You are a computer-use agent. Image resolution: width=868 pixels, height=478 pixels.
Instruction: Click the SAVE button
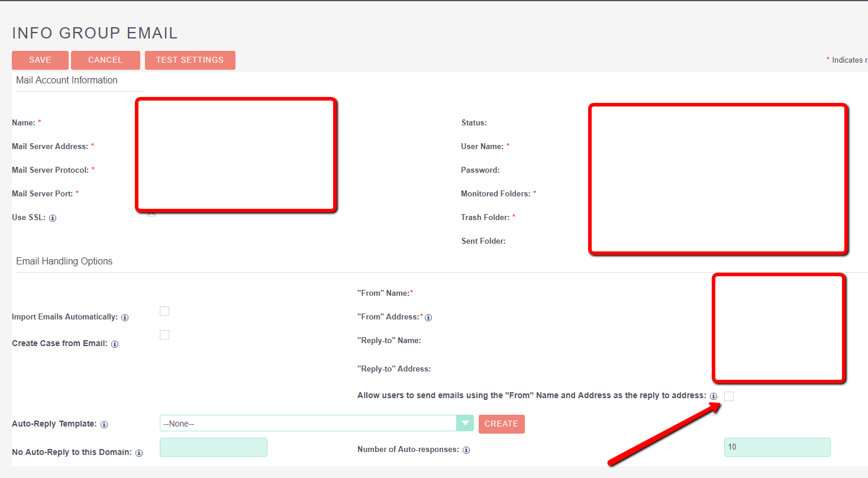click(x=40, y=60)
